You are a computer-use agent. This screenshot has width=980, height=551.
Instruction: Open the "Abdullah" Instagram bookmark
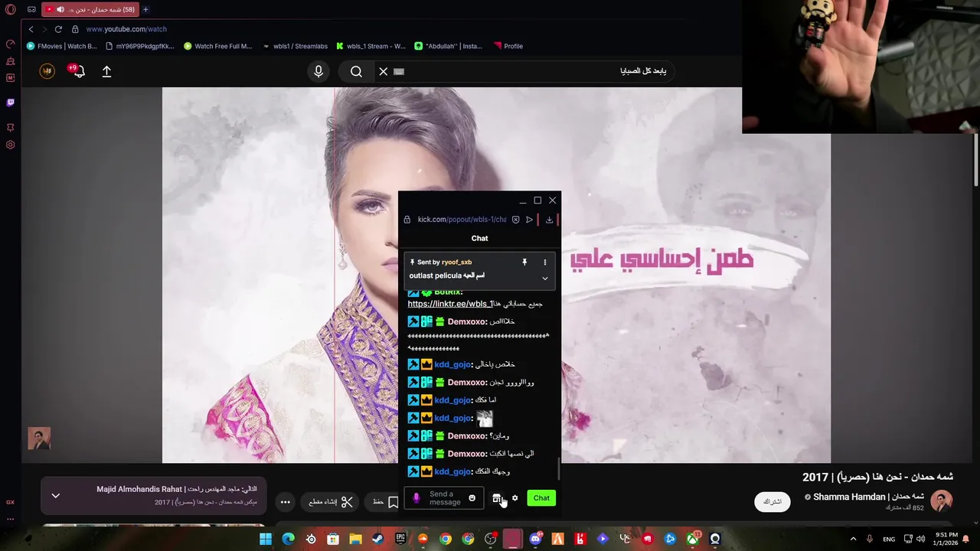448,46
